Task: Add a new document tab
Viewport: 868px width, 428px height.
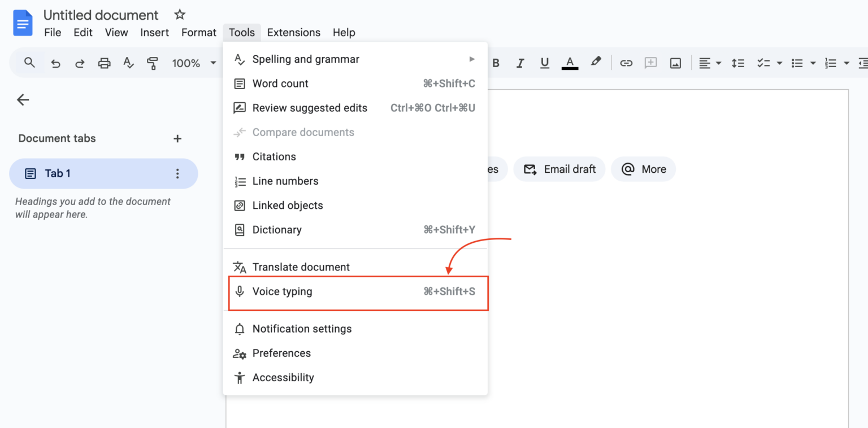Action: point(177,138)
